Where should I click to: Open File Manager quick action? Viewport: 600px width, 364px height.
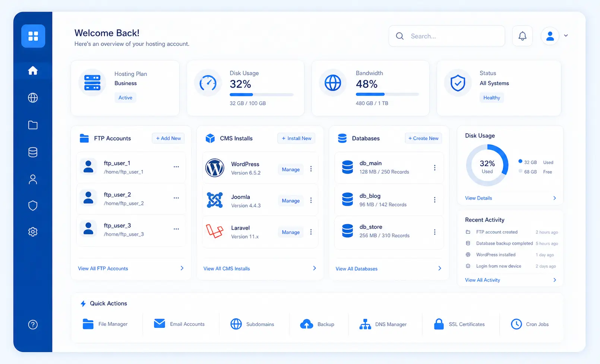pyautogui.click(x=105, y=324)
